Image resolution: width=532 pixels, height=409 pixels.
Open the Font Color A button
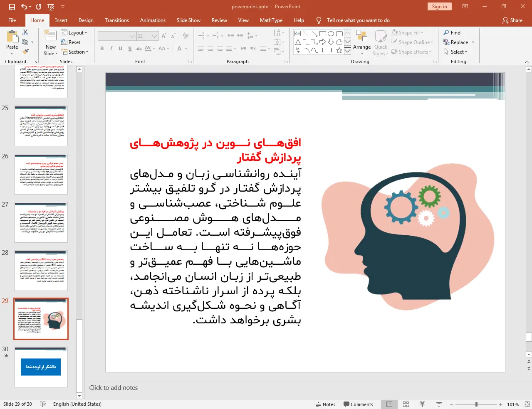(180, 49)
